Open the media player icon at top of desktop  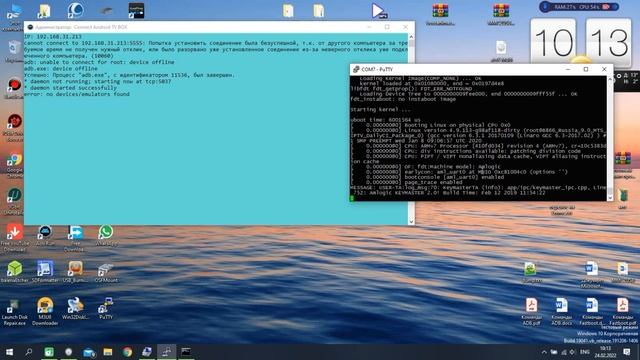tap(379, 11)
